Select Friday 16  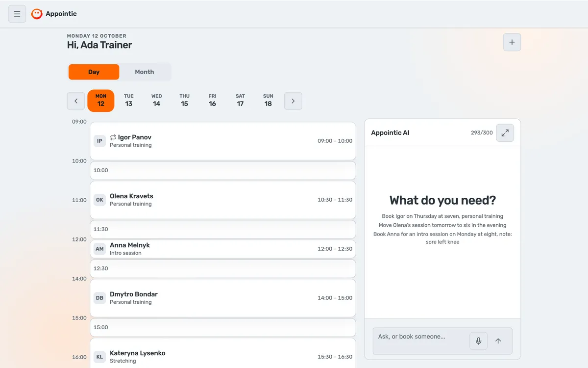(x=212, y=101)
